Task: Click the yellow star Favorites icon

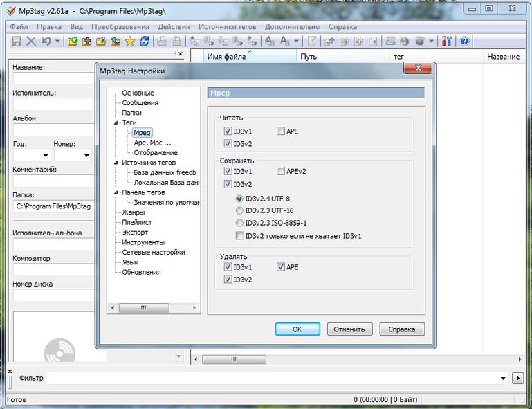Action: pyautogui.click(x=129, y=42)
